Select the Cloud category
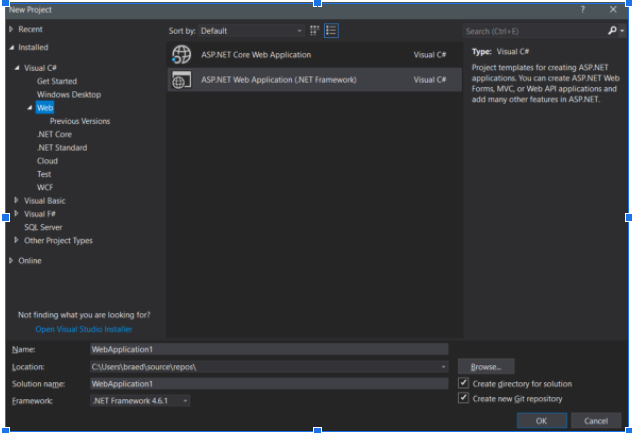This screenshot has height=433, width=632. coord(48,161)
